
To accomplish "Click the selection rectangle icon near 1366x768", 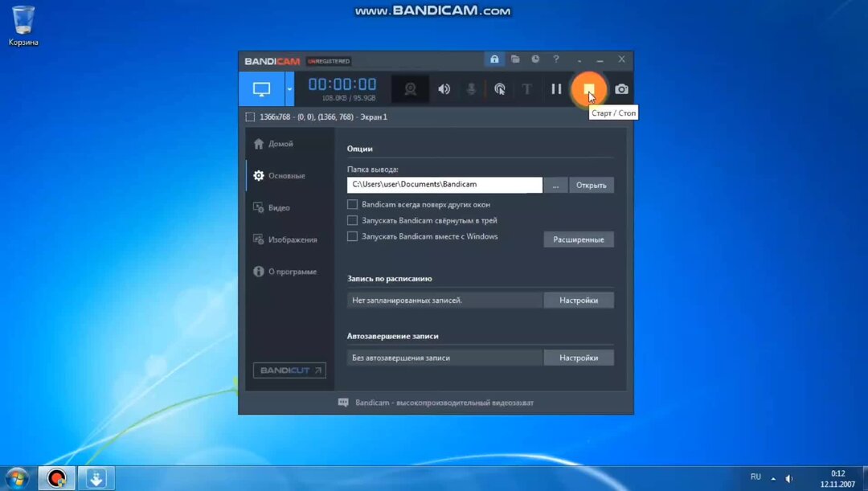I will 250,117.
